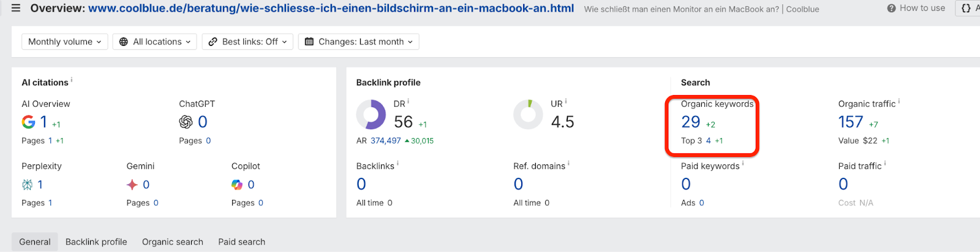Click the Gemini sparkle icon
This screenshot has height=252, width=980.
click(x=132, y=185)
